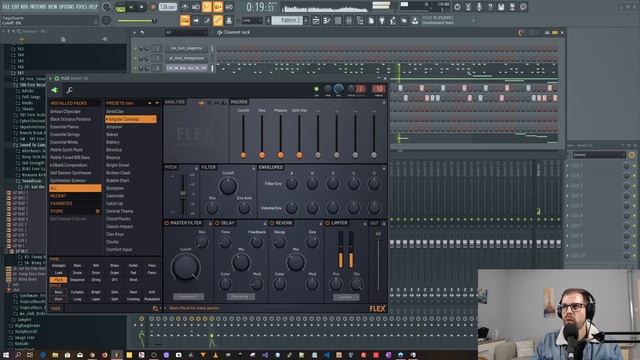The height and width of the screenshot is (360, 640).
Task: Open the channel rack filter All dropdown
Action: click(x=186, y=32)
